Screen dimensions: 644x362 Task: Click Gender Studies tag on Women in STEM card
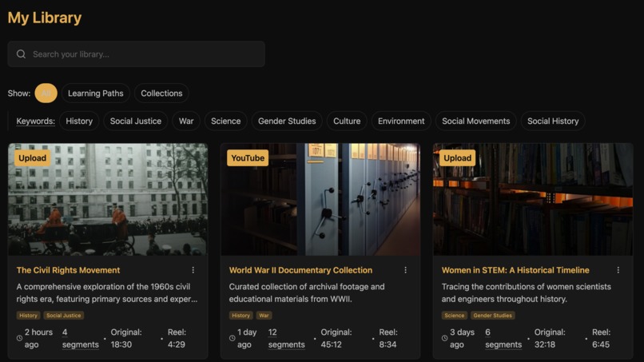pos(492,315)
